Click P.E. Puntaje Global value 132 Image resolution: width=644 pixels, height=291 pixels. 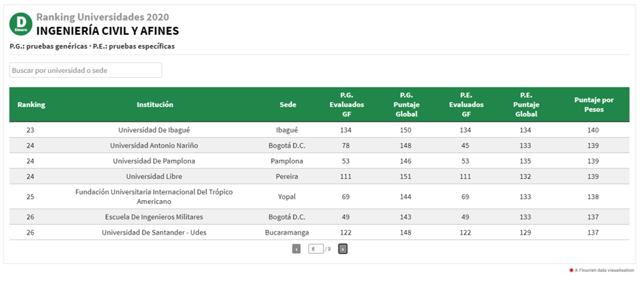(x=525, y=177)
